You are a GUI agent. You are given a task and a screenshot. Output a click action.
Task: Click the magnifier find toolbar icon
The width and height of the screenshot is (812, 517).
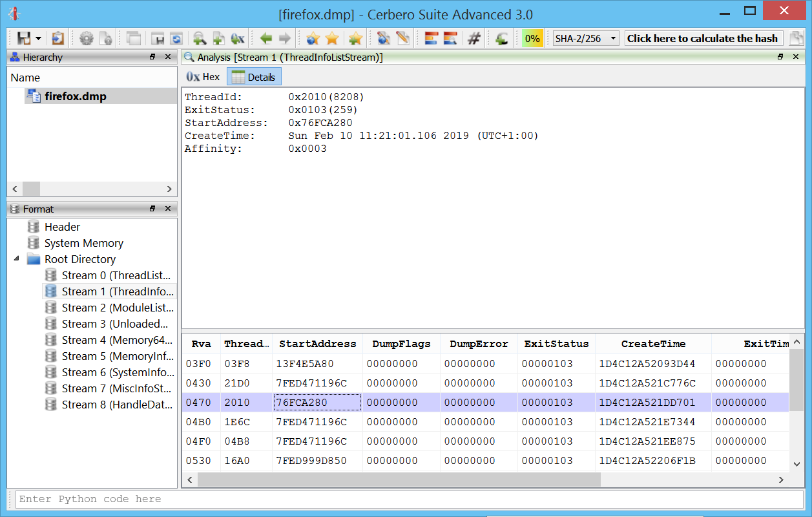[x=200, y=38]
